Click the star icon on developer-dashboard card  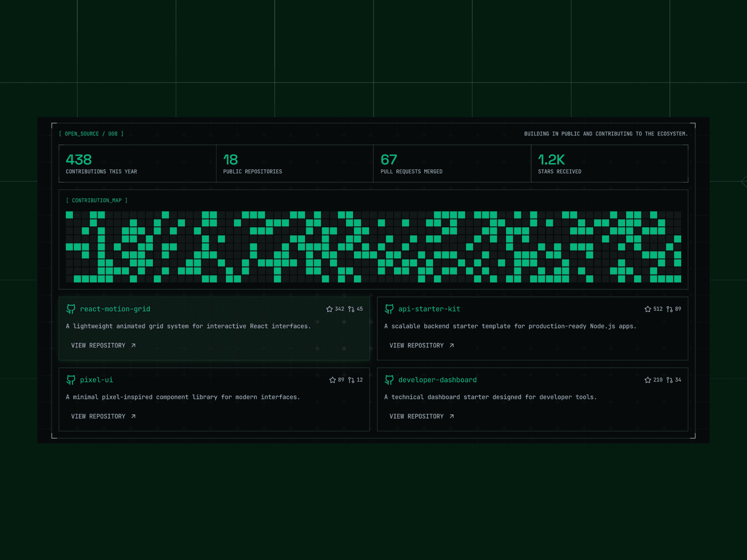pyautogui.click(x=648, y=380)
